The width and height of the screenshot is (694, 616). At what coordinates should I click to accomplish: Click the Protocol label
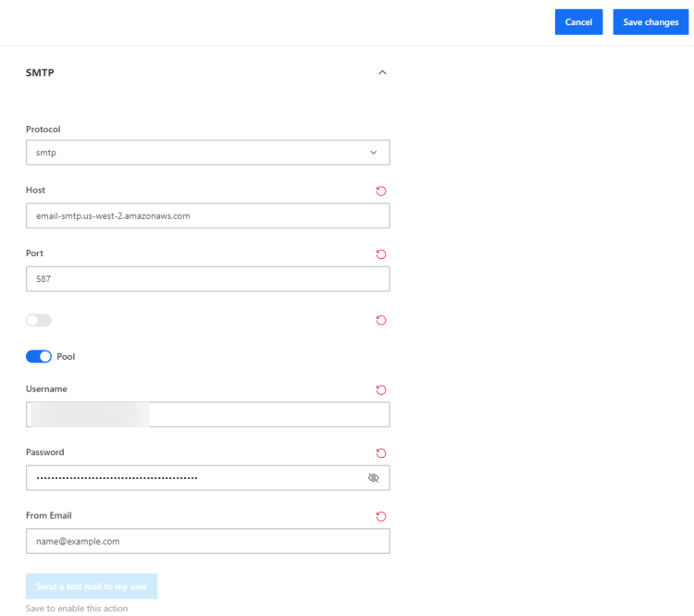43,129
